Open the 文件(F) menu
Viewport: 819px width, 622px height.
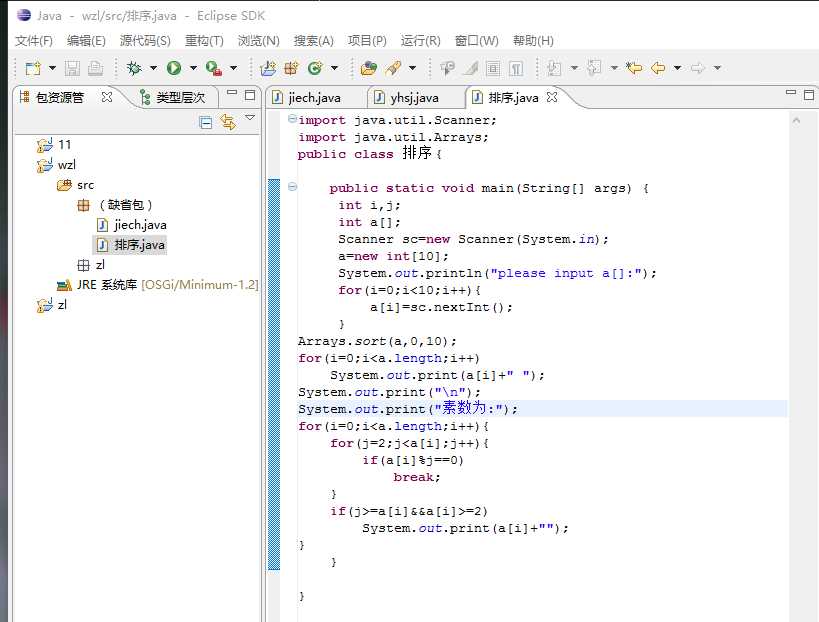pos(34,41)
